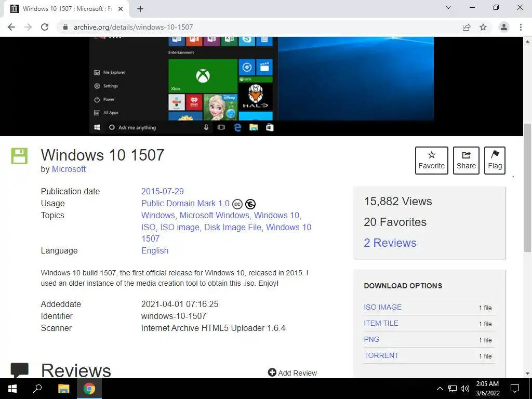532x399 pixels.
Task: Open the Public Domain Mark 1.0 link
Action: pos(185,203)
